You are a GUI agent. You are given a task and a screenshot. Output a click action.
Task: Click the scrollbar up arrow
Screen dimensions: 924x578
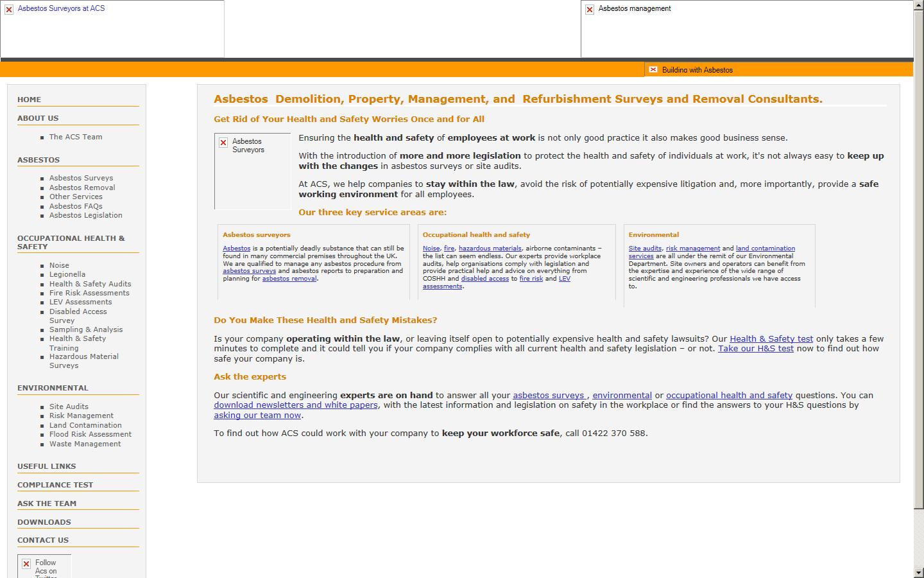(x=919, y=5)
